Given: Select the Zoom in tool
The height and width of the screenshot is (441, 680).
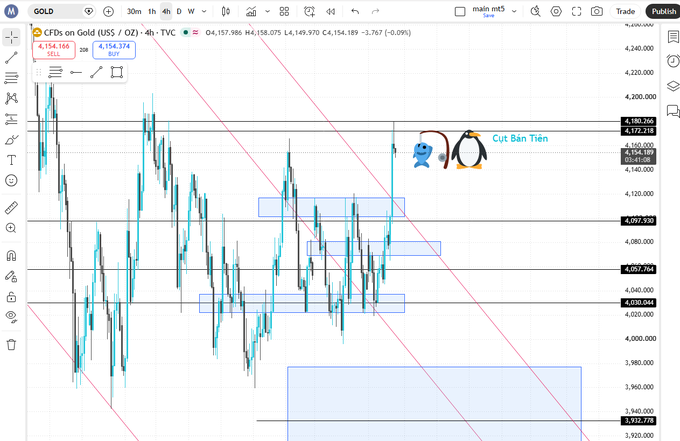Looking at the screenshot, I should pos(11,228).
